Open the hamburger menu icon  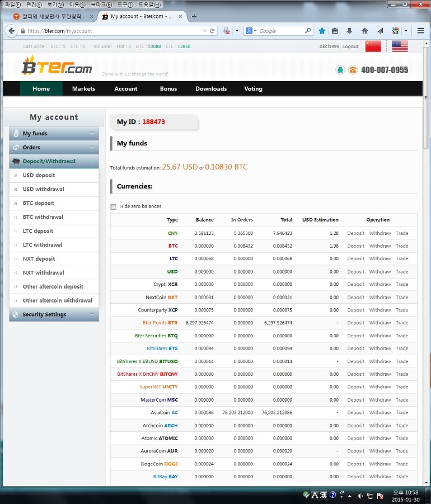421,31
